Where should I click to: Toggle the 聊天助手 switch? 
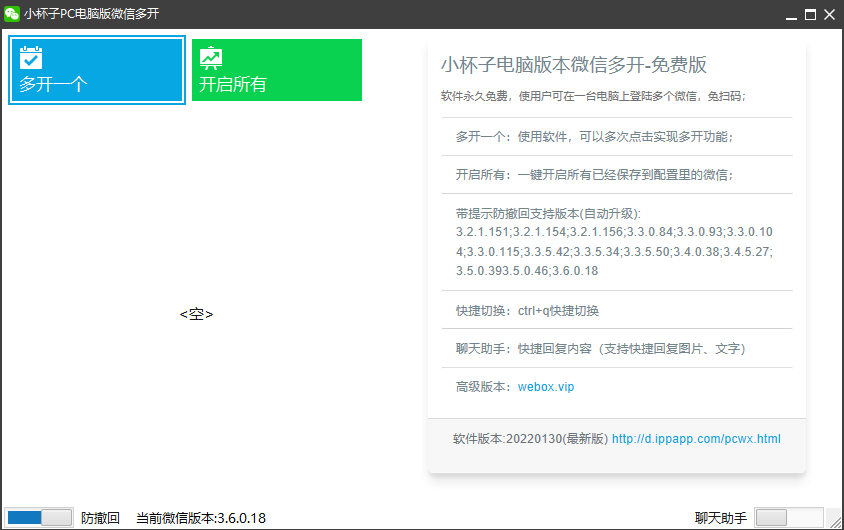tap(789, 518)
